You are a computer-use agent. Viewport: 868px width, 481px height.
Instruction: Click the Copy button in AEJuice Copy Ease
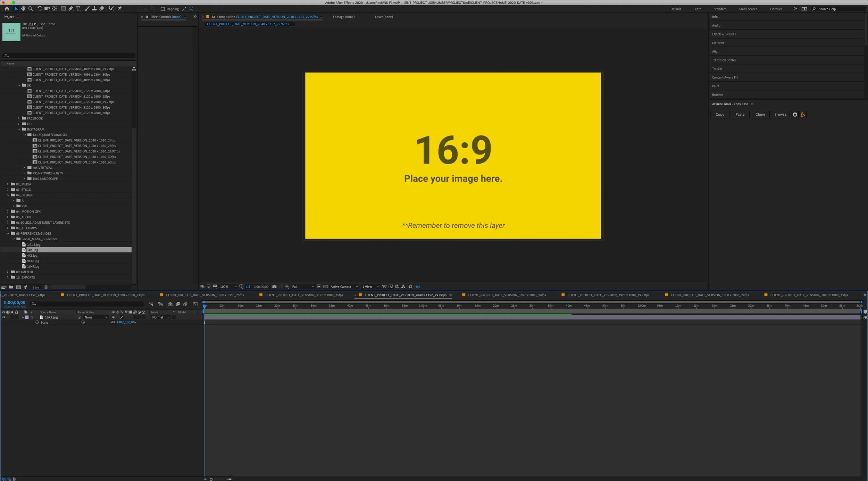pyautogui.click(x=719, y=114)
